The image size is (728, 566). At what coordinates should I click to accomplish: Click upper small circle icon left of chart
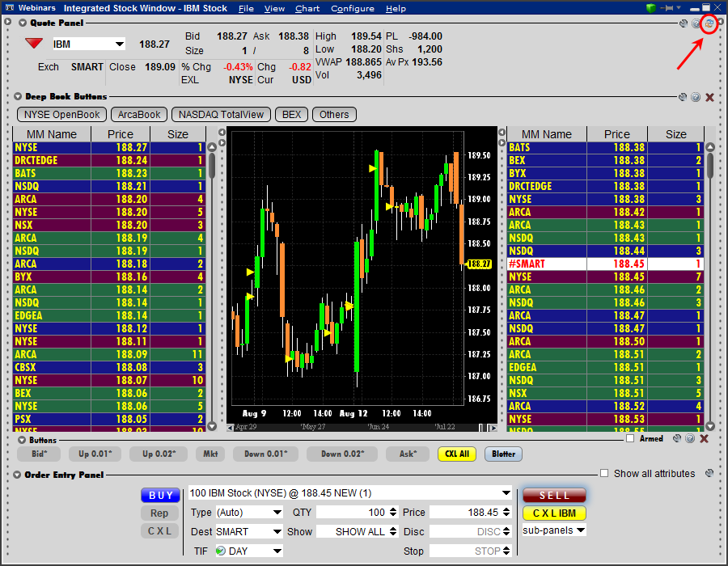click(x=222, y=133)
